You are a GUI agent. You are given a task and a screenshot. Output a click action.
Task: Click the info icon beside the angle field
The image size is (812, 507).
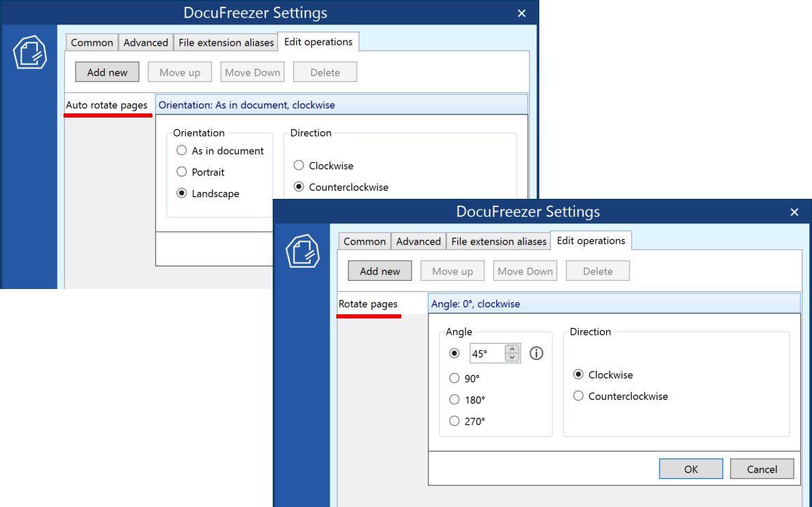[x=537, y=353]
